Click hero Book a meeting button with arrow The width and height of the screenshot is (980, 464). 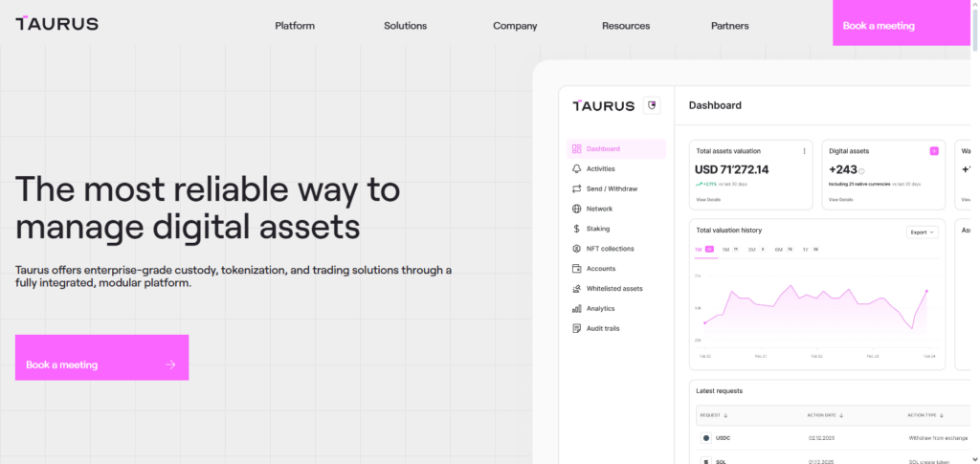pos(101,365)
